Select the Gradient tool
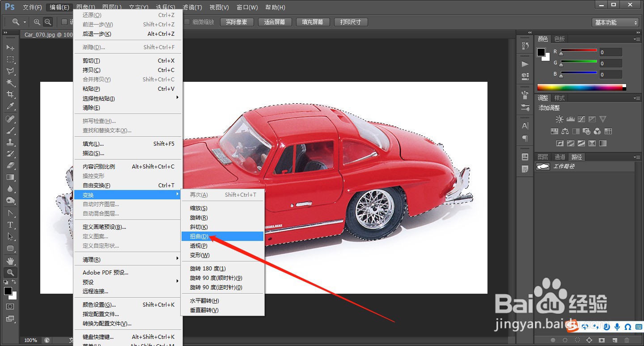This screenshot has height=346, width=644. click(x=10, y=177)
